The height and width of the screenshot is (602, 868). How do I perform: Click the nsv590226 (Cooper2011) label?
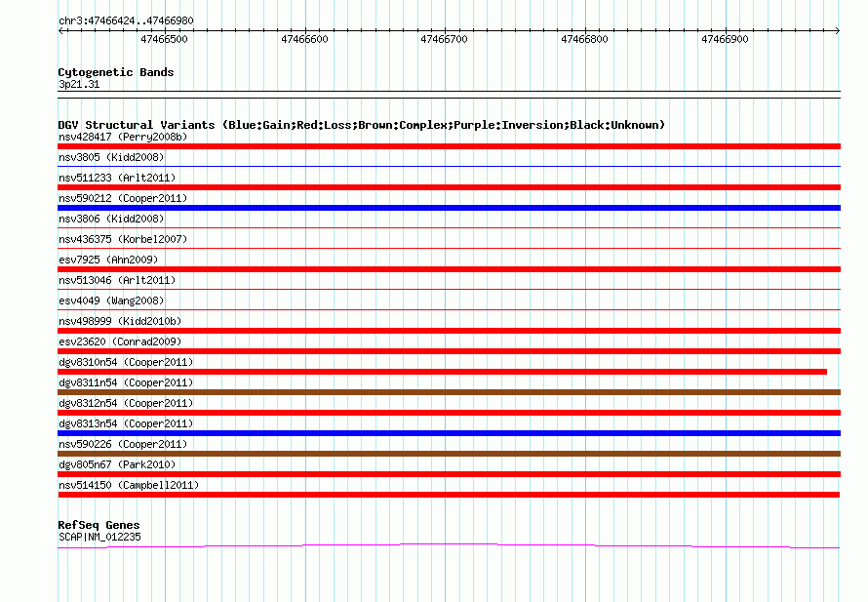tap(123, 444)
